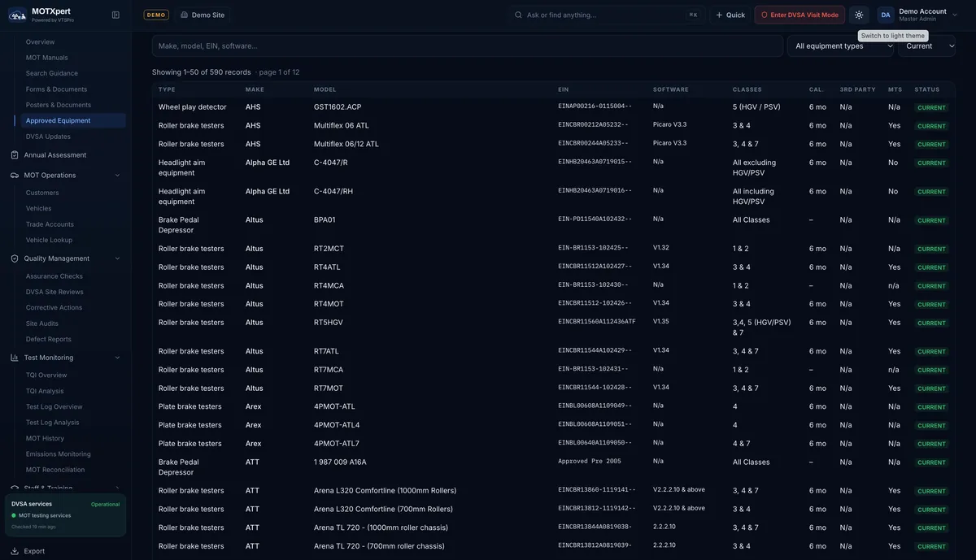This screenshot has height=560, width=976.
Task: Click the STATUS column header
Action: [927, 89]
